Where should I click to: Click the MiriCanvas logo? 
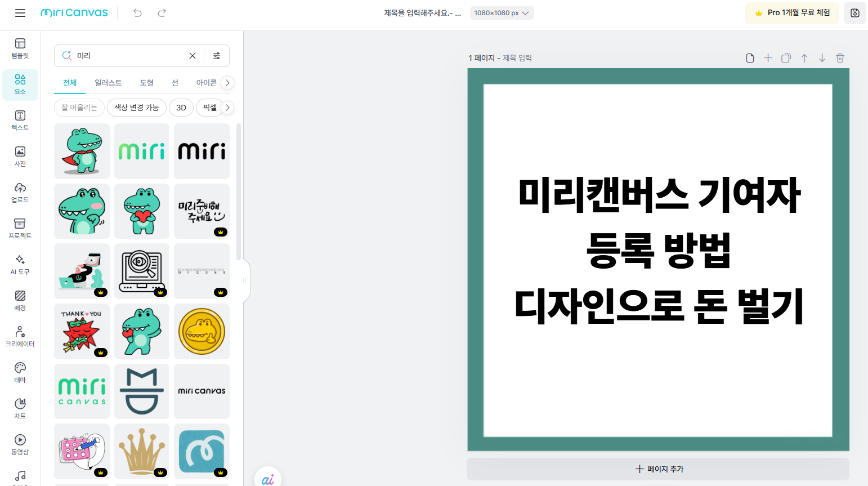click(74, 13)
